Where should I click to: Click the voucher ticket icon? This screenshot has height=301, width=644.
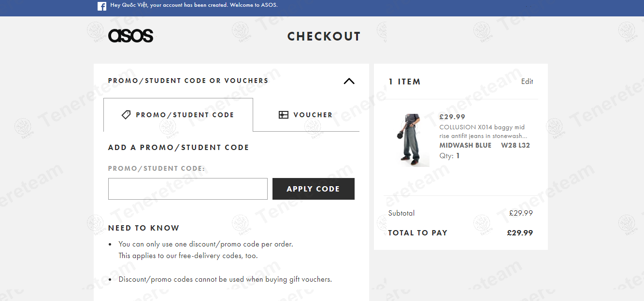tap(284, 115)
